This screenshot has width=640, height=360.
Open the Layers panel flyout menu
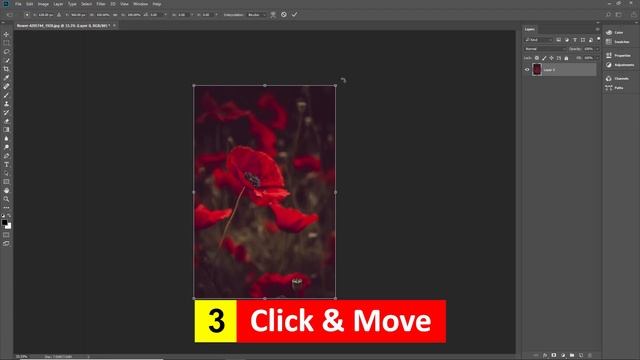click(598, 29)
